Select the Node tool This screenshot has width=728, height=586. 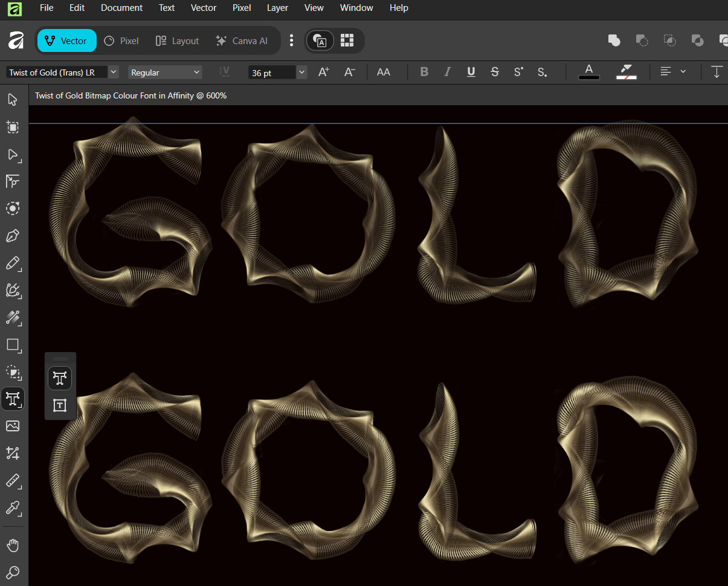pyautogui.click(x=13, y=154)
